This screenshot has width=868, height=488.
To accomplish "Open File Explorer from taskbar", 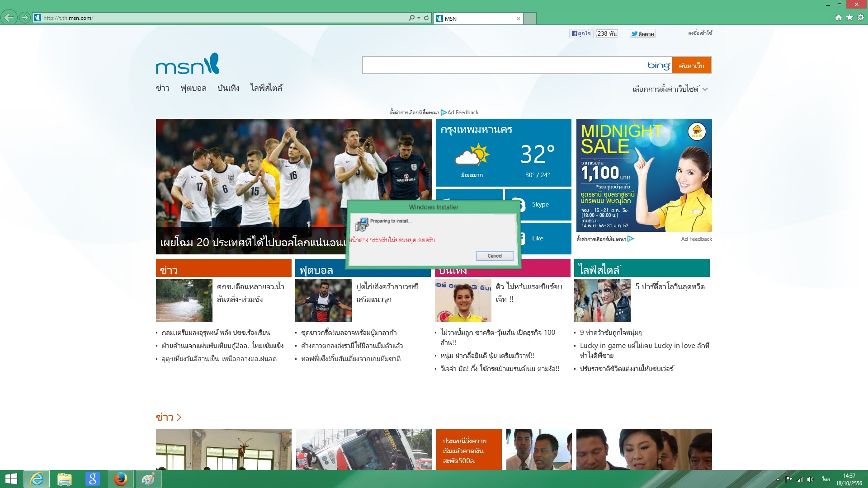I will tap(64, 479).
